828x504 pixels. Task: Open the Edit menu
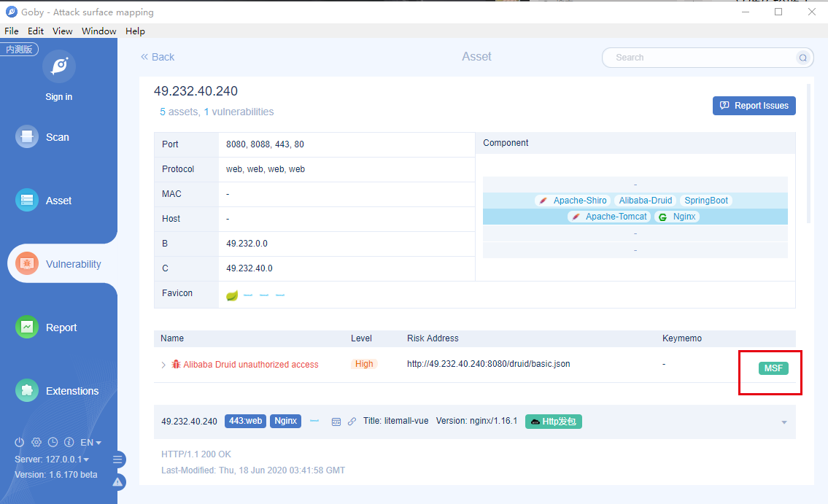[x=35, y=31]
